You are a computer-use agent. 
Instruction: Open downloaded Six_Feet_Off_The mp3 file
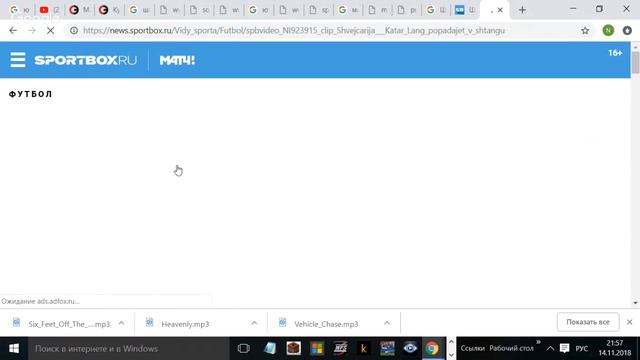pos(61,324)
